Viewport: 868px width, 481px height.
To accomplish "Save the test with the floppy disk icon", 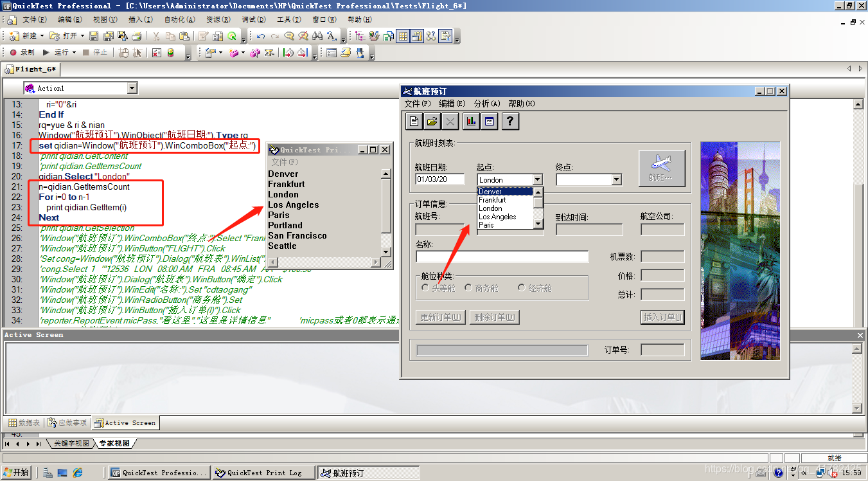I will (x=94, y=36).
